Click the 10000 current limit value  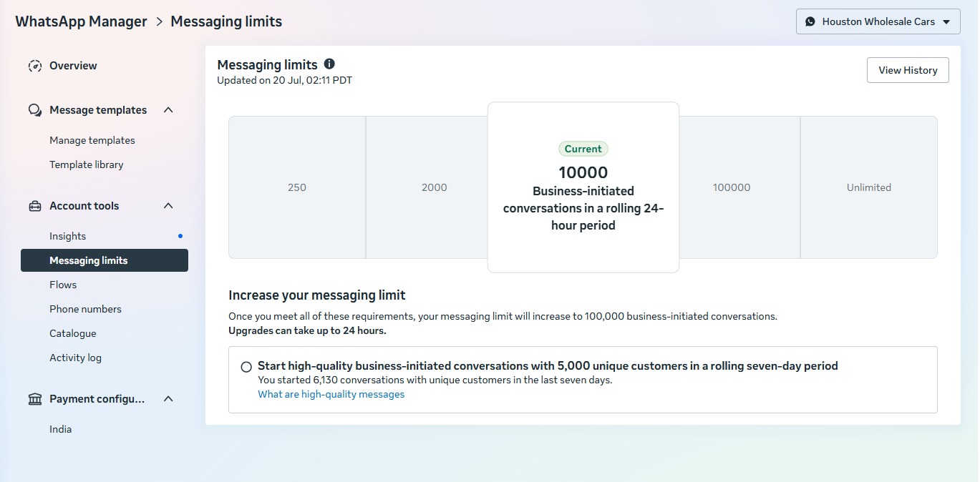click(x=583, y=172)
